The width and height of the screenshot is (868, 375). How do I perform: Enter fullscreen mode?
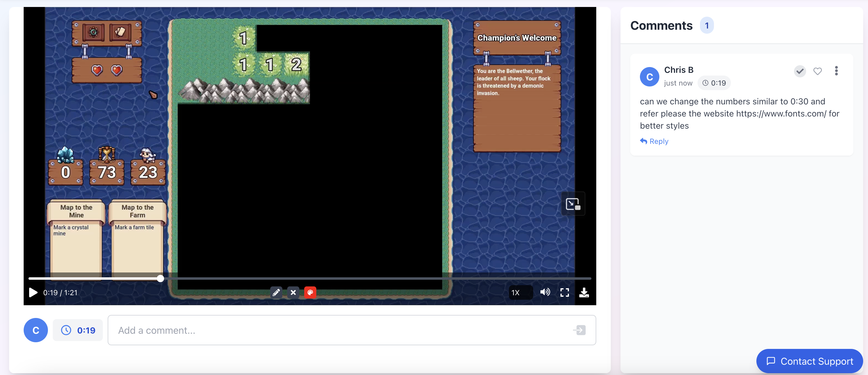pyautogui.click(x=564, y=292)
